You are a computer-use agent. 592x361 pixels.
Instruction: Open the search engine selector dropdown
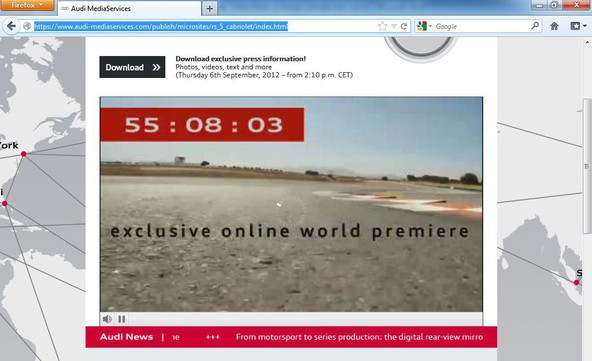(424, 26)
